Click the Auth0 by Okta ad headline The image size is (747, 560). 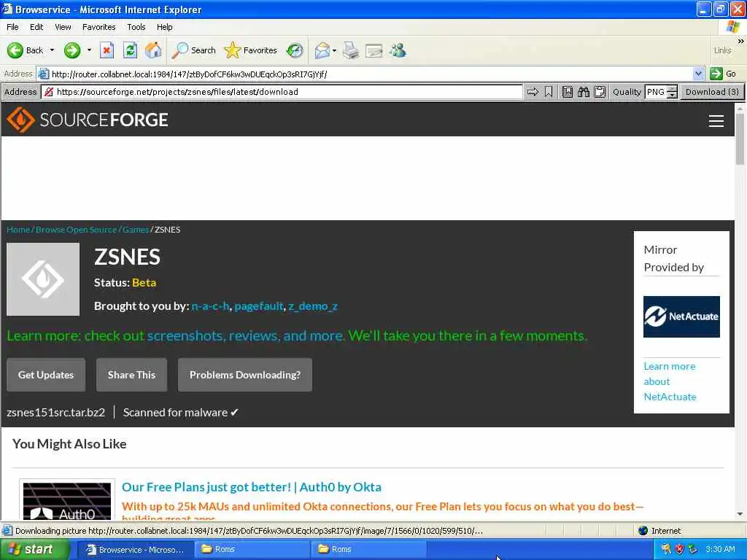coord(252,487)
